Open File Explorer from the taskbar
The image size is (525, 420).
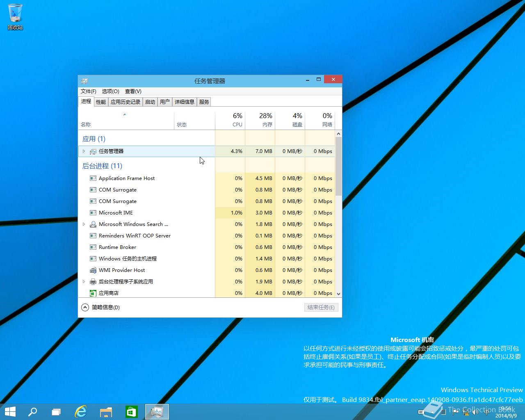(x=106, y=412)
